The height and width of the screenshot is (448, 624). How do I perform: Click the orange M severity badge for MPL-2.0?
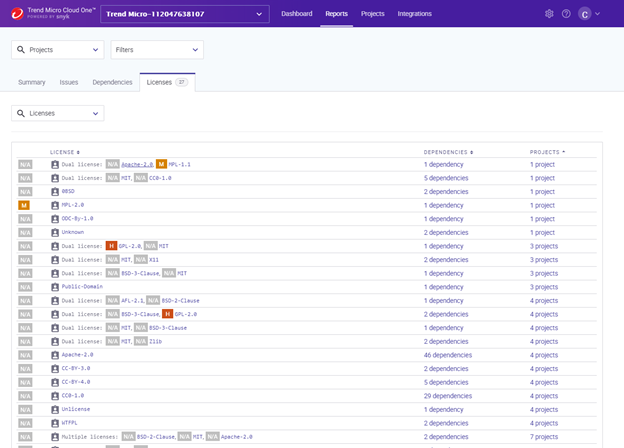point(24,205)
